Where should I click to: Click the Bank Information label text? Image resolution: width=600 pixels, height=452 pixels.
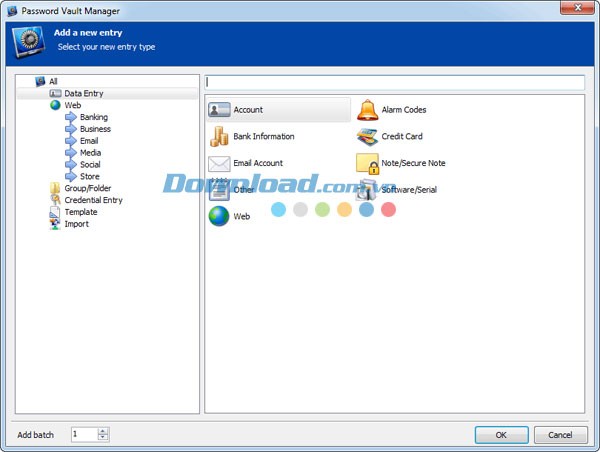[x=264, y=137]
